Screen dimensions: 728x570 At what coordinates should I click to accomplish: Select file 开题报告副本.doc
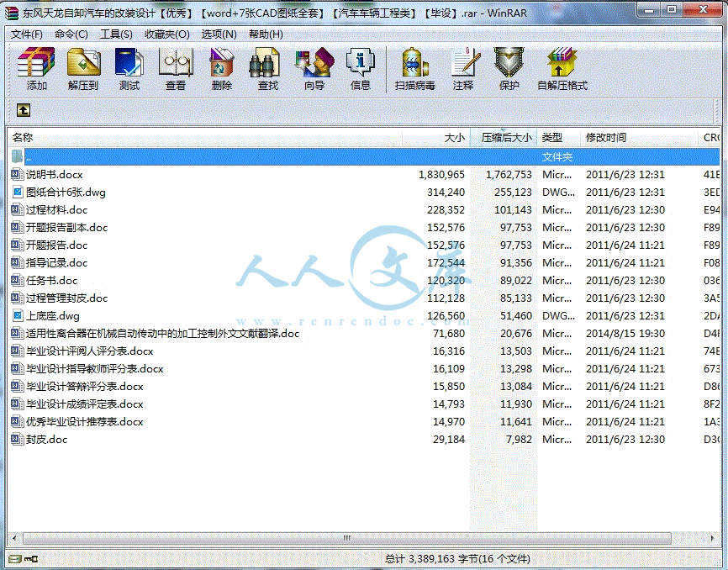point(67,228)
